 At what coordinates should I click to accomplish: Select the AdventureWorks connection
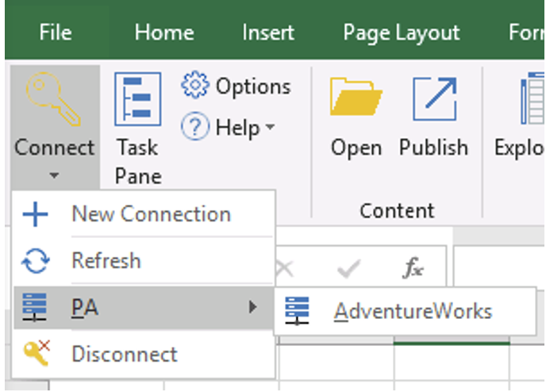coord(412,311)
